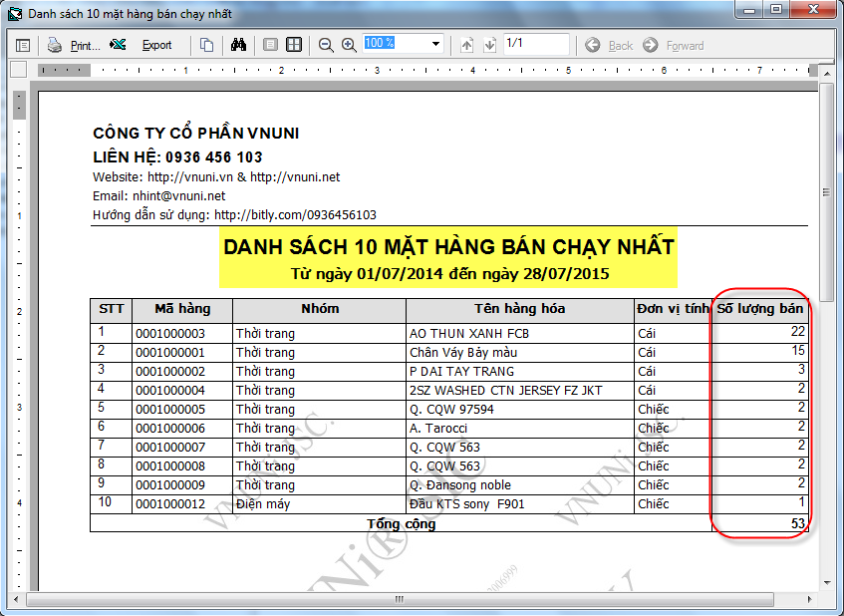
Task: Click the ruler corner box
Action: 18,70
